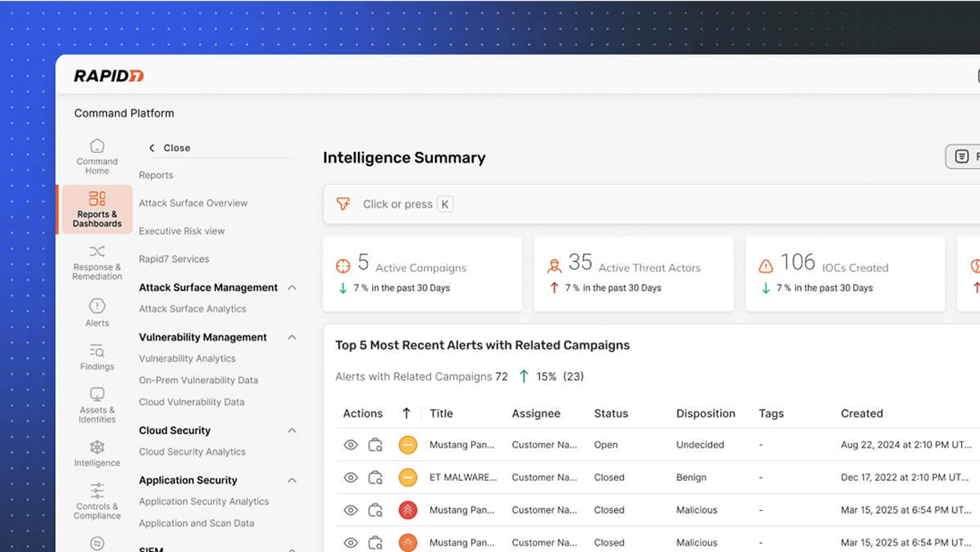The image size is (980, 552).
Task: Open Reports menu item
Action: pos(156,175)
